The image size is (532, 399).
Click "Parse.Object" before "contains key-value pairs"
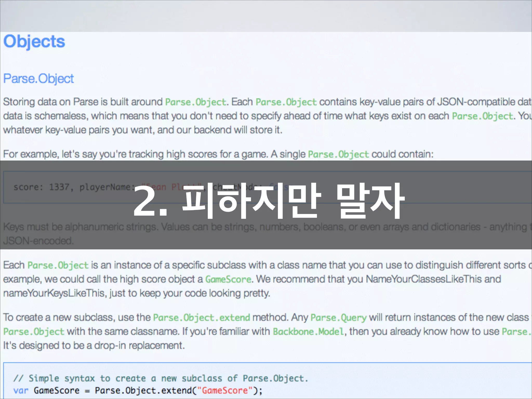(286, 102)
